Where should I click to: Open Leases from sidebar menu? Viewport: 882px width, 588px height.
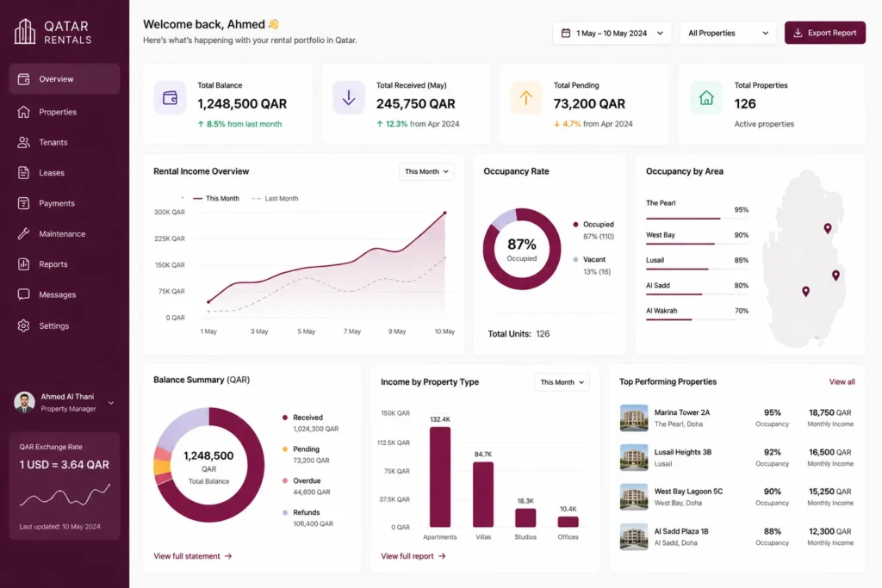pyautogui.click(x=64, y=172)
